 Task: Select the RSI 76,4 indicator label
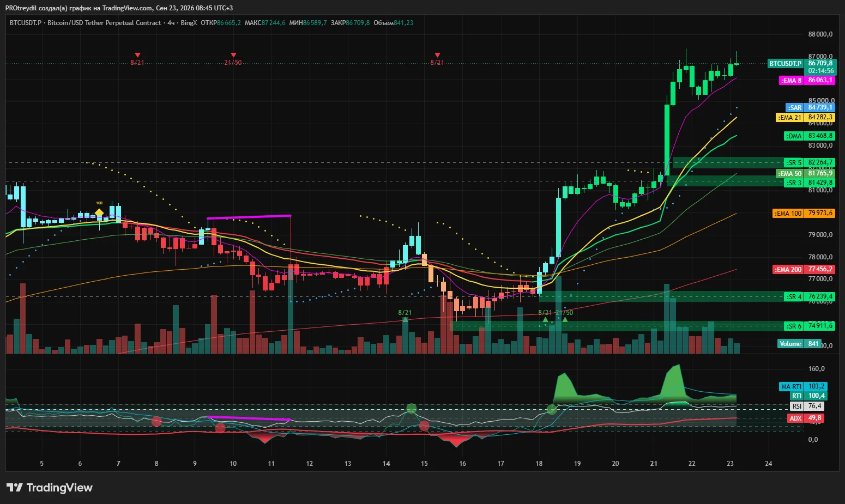click(x=807, y=406)
